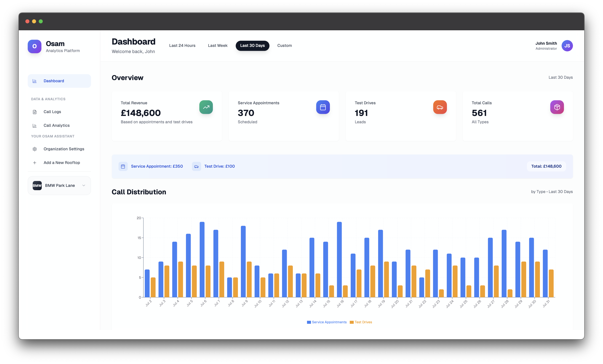Click the orange Test Drives car icon

(x=440, y=107)
